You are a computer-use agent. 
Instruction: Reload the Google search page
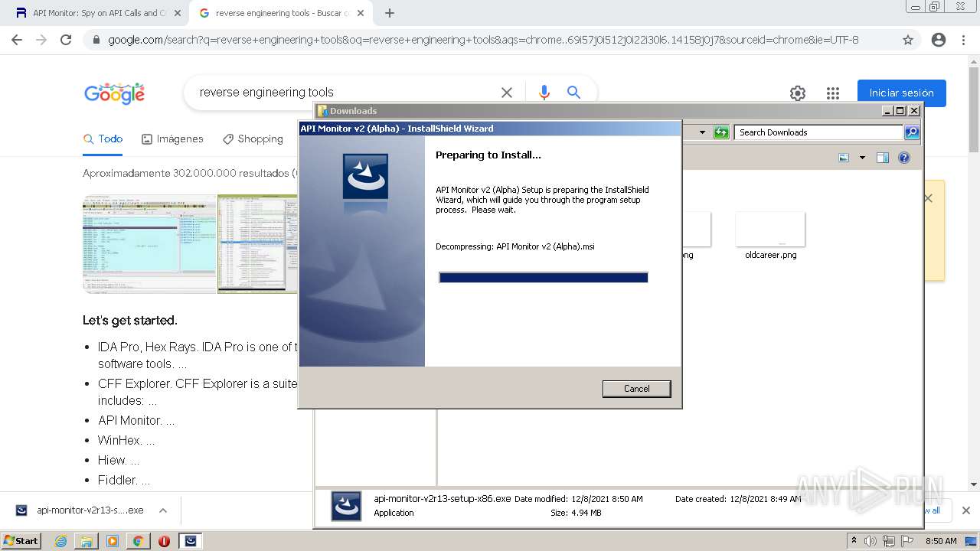click(66, 40)
